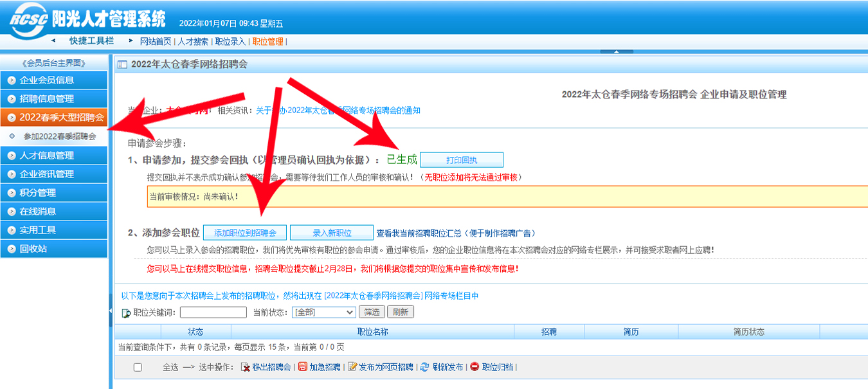Click the 职位关键词 text input field
Viewport: 868px width, 389px height.
213,312
